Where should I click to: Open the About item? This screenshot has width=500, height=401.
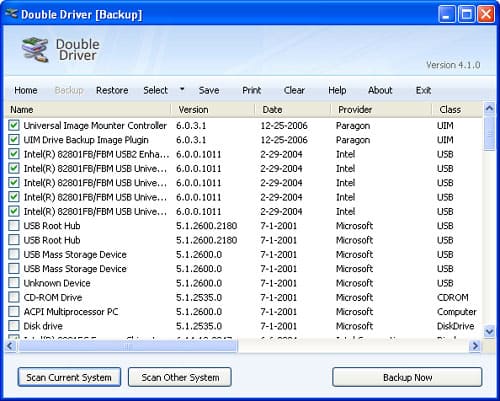[380, 90]
